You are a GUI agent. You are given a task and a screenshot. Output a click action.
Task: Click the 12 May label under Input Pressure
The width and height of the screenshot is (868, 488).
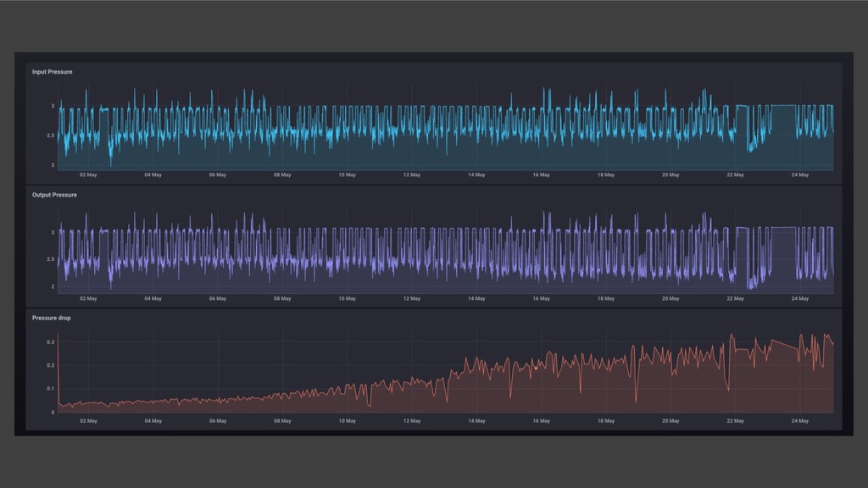412,175
